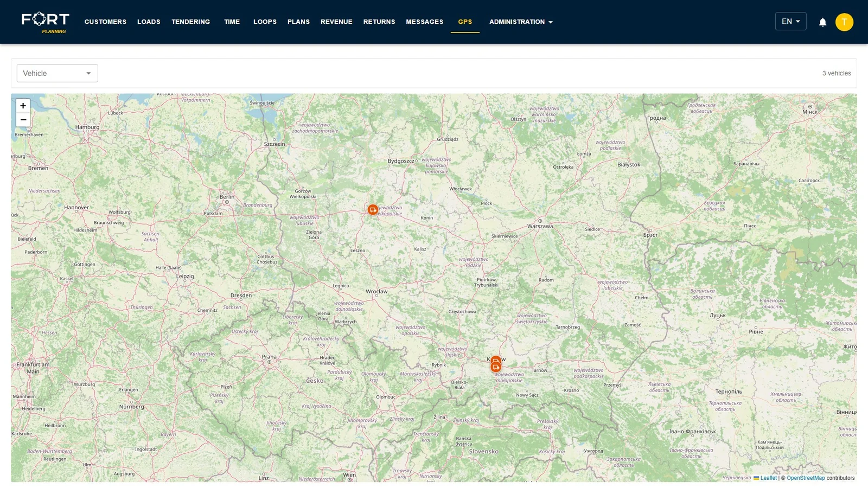Switch to the Loops page
Image resolution: width=868 pixels, height=488 pixels.
point(265,22)
